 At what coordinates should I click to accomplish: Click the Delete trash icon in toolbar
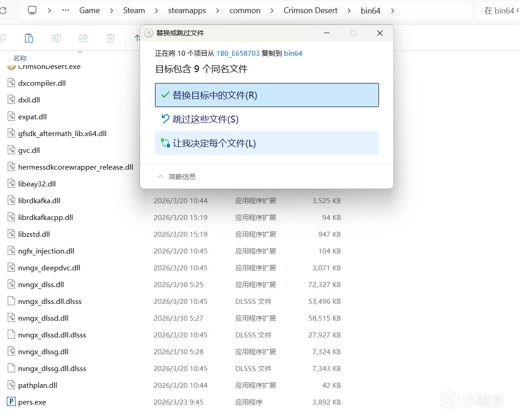point(111,38)
